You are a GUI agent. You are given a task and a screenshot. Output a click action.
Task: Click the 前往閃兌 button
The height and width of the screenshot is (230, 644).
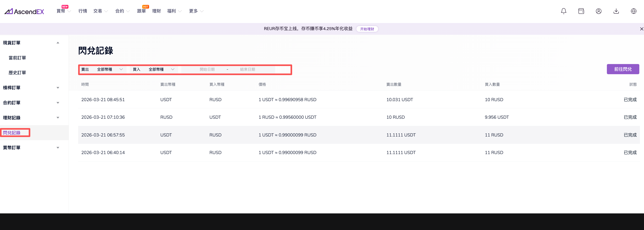pyautogui.click(x=623, y=69)
